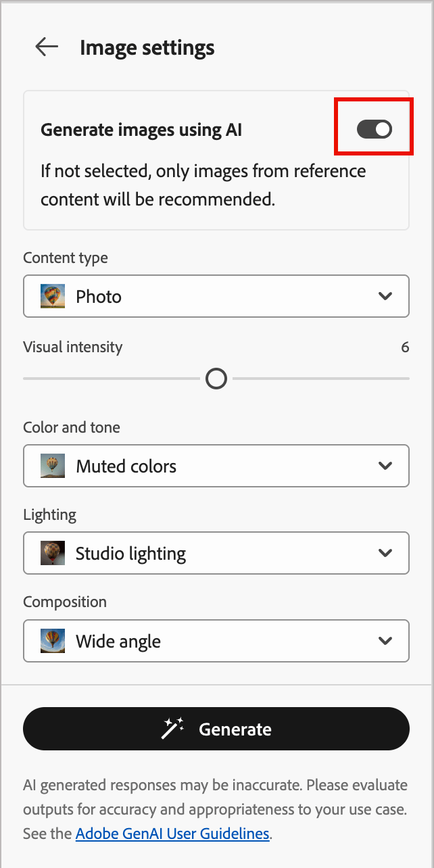Disable the Generate images using AI toggle
This screenshot has height=868, width=434.
[373, 129]
